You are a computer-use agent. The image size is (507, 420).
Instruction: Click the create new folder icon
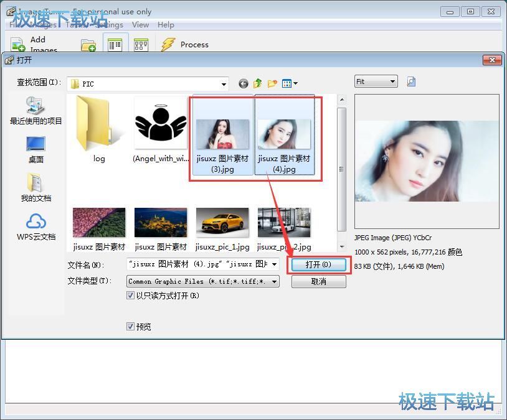coord(272,82)
